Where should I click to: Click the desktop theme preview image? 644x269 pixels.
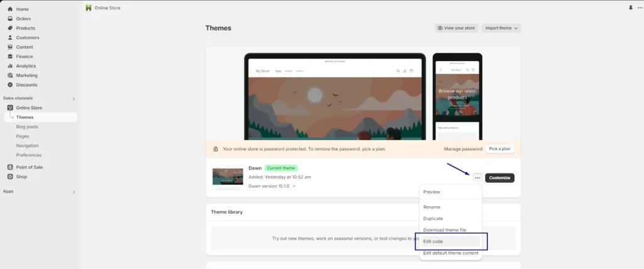coord(335,97)
